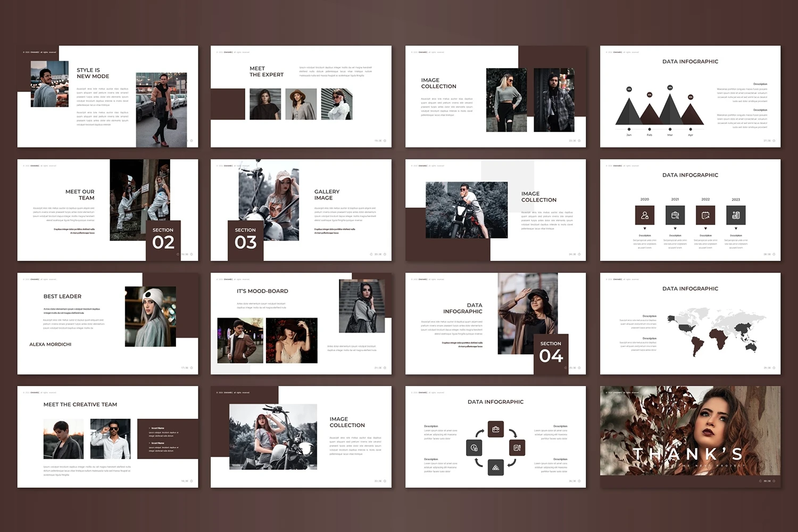The height and width of the screenshot is (532, 798).
Task: Select the pyramid icon in the cycle diagram
Action: 495,468
